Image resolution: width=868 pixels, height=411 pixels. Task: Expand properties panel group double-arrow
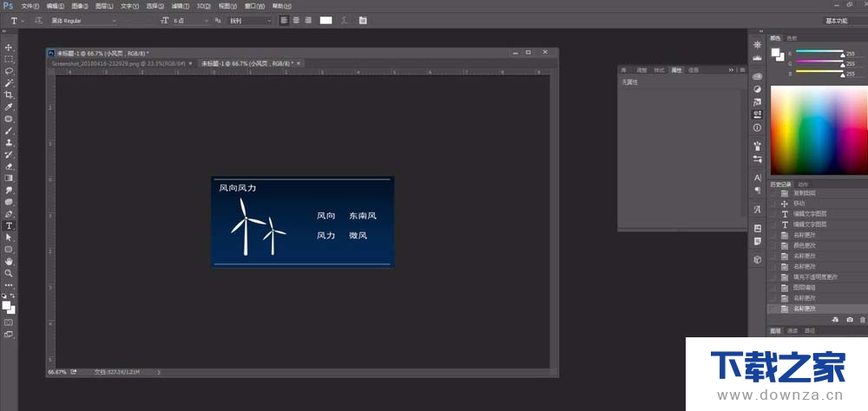(x=731, y=70)
